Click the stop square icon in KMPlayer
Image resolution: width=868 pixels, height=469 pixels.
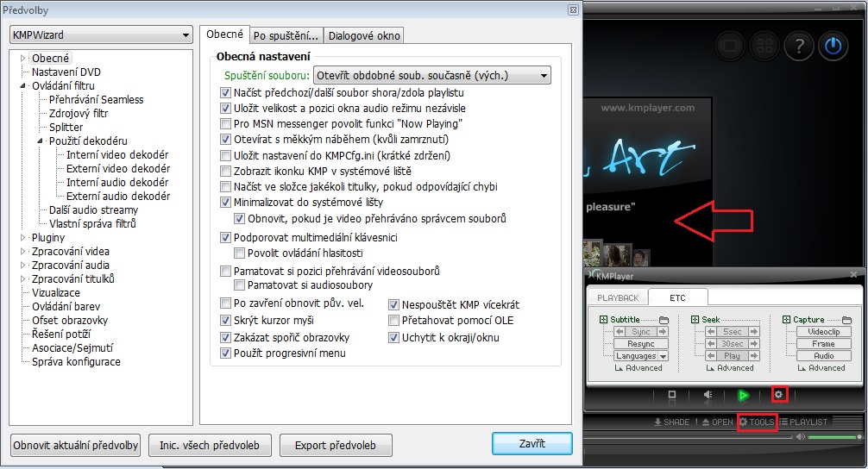tap(672, 395)
